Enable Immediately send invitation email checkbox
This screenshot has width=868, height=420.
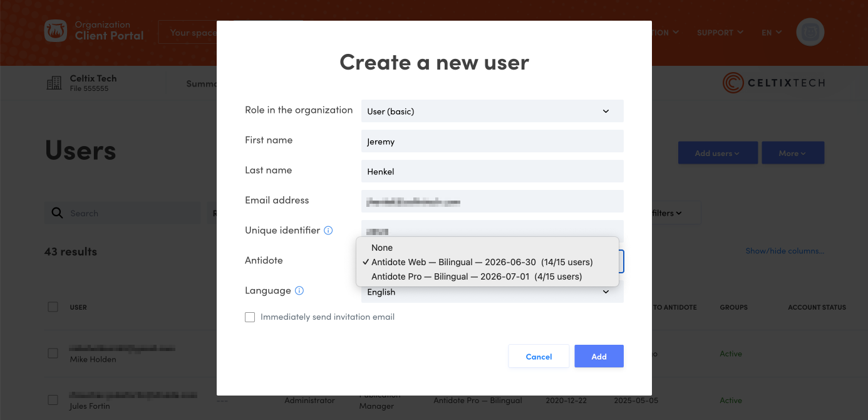(x=250, y=317)
